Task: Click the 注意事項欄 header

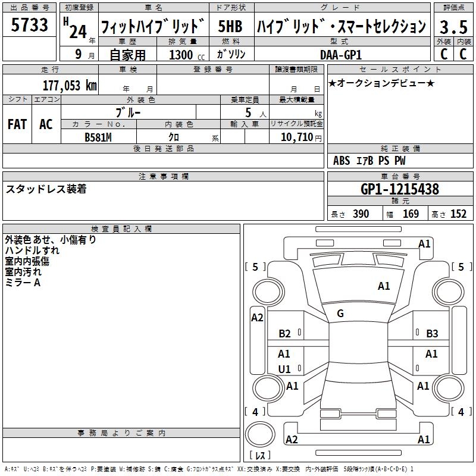Action: click(x=164, y=176)
